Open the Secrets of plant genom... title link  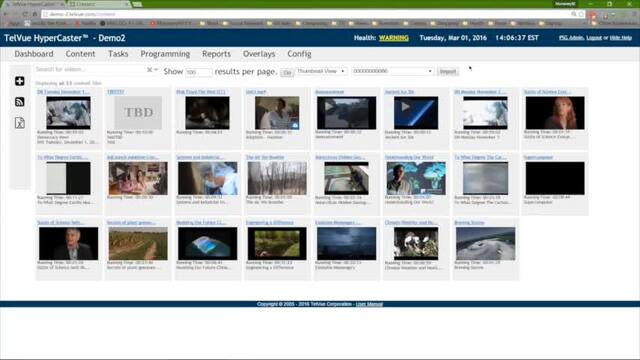(131, 222)
